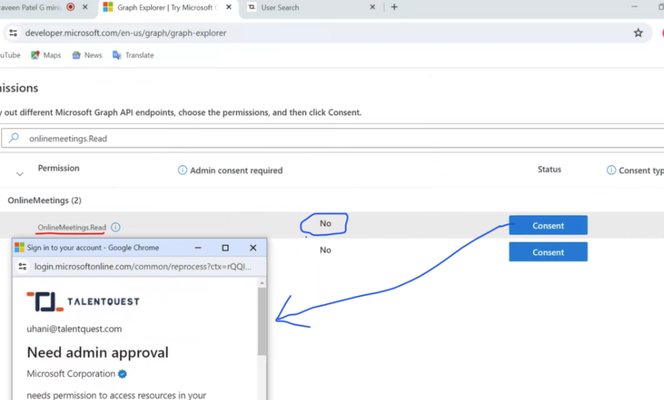Open the News bookmark
This screenshot has width=664, height=400.
tap(87, 55)
